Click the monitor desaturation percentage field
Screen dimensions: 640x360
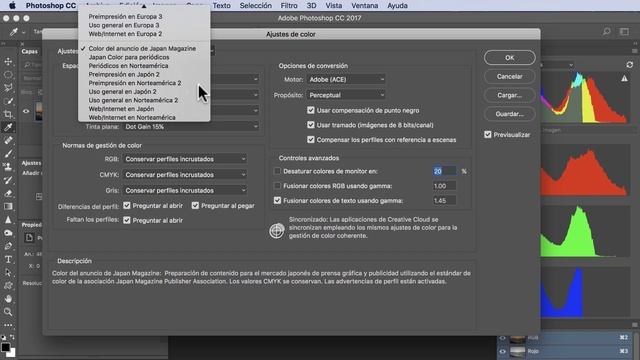click(x=444, y=171)
